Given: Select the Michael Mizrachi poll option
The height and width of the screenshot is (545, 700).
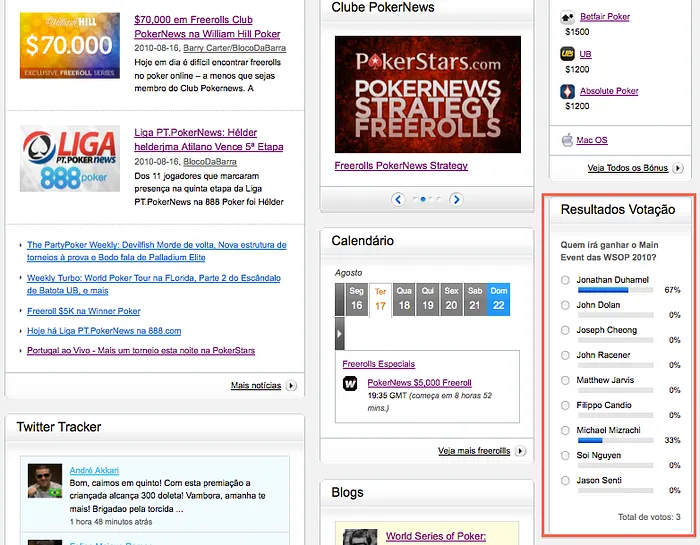Looking at the screenshot, I should coord(566,430).
